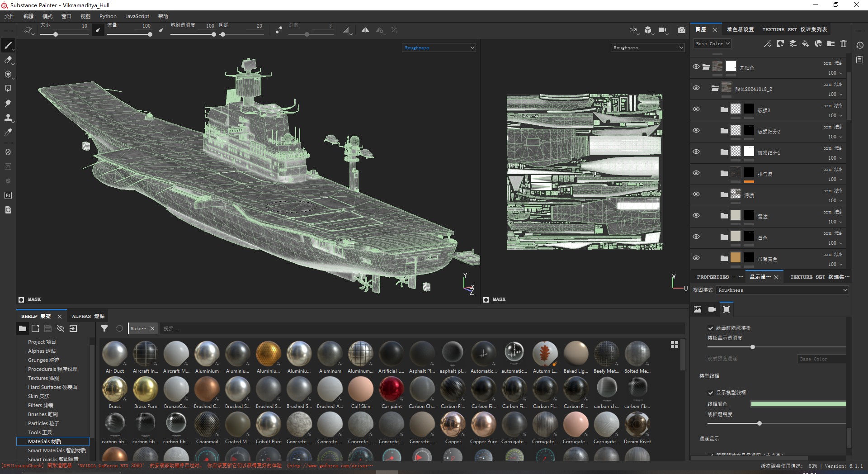This screenshot has height=474, width=868.
Task: Open the 3D viewport Roughness channel dropdown
Action: point(439,47)
